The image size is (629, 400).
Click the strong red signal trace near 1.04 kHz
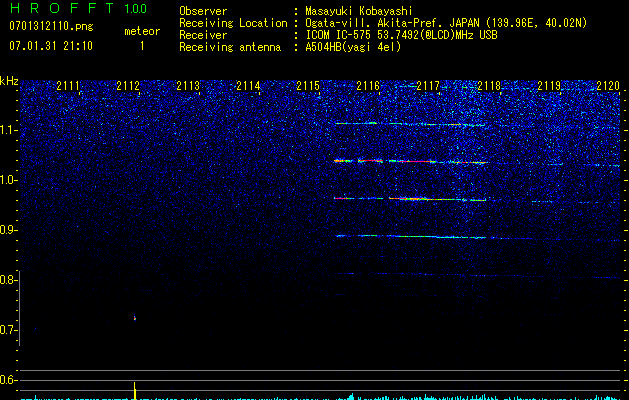412,161
